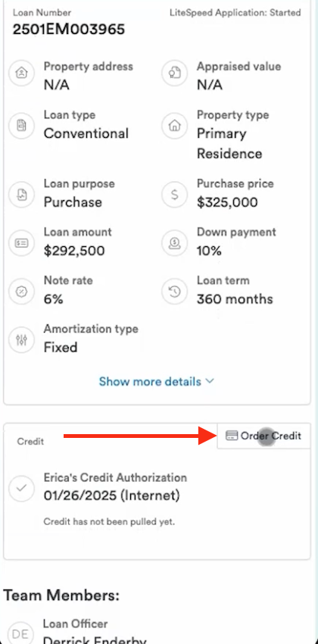
Task: Click the Loan purpose icon
Action: 21,195
